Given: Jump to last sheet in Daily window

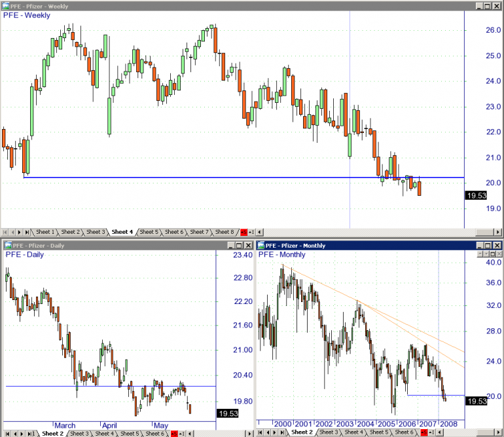Looking at the screenshot, I should coord(31,434).
